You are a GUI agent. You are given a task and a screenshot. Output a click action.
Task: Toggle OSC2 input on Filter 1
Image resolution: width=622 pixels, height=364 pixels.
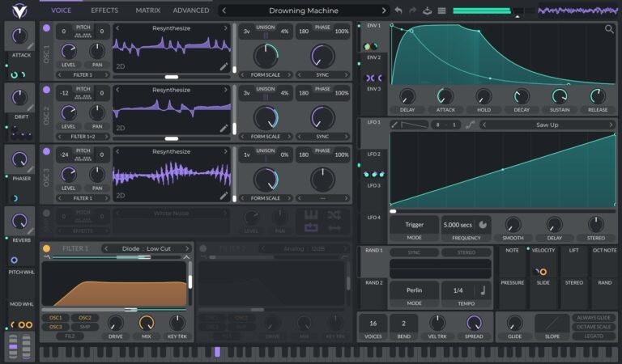coord(84,318)
